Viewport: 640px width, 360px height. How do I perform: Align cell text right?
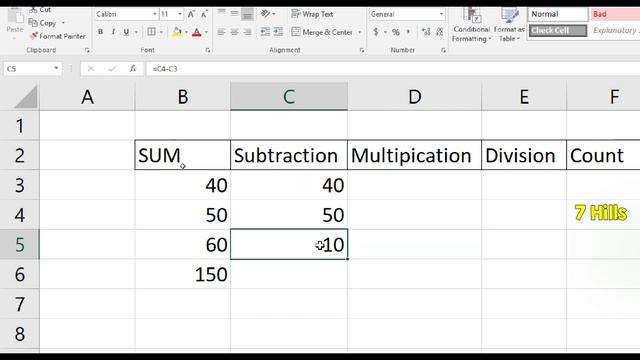[x=247, y=32]
